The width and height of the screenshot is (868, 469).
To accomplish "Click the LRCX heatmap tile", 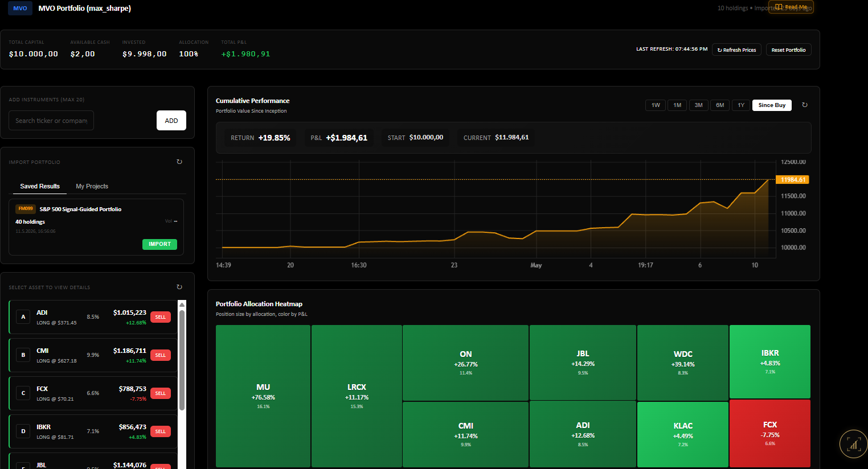I will tap(357, 396).
